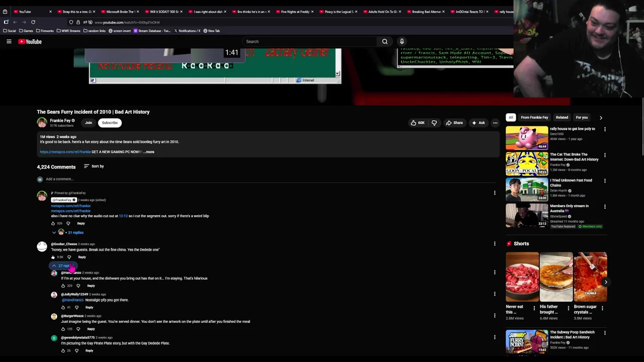Expand the 31 replies on pinned comment
Screen dimensions: 644x362
pos(68,232)
